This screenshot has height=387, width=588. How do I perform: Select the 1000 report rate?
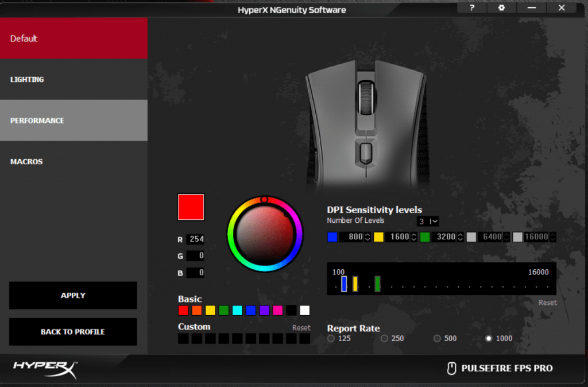[x=489, y=339]
